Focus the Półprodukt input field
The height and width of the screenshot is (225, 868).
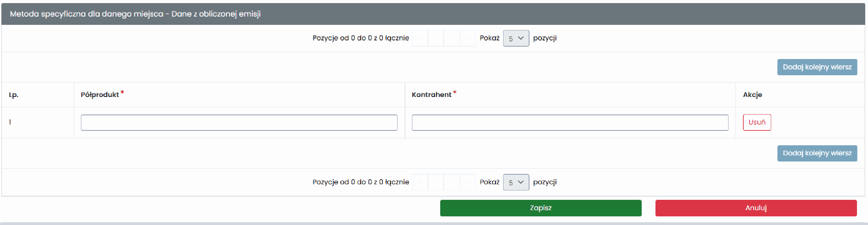[239, 123]
